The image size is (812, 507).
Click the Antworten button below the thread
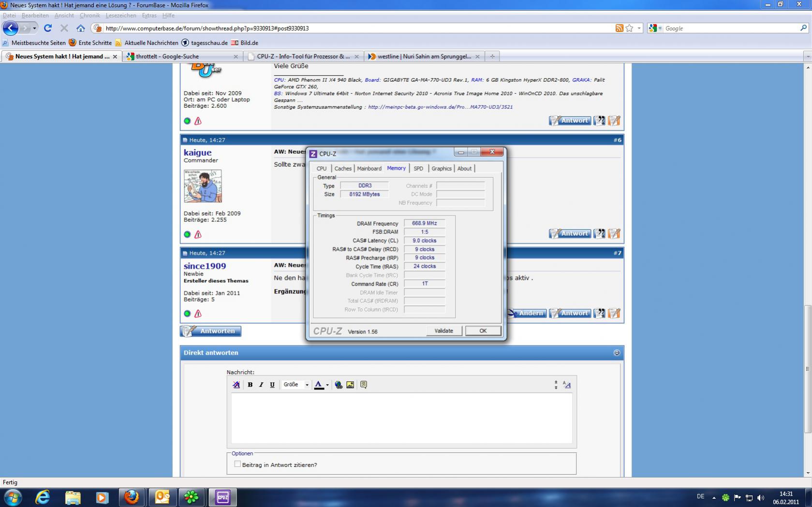click(x=211, y=331)
